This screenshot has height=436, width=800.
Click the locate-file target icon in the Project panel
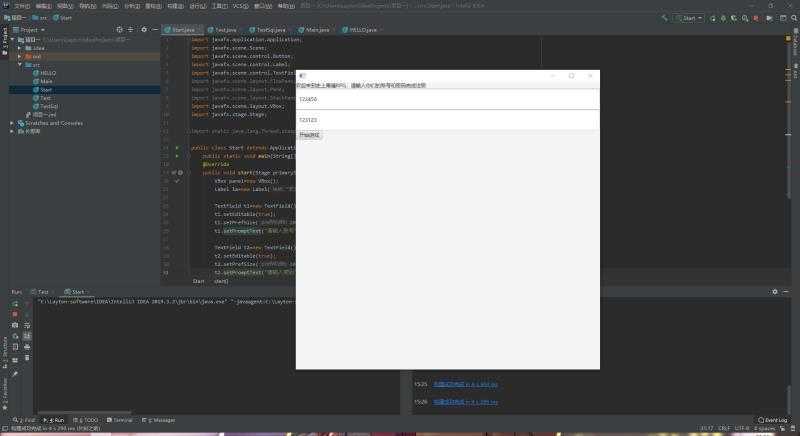click(x=119, y=30)
